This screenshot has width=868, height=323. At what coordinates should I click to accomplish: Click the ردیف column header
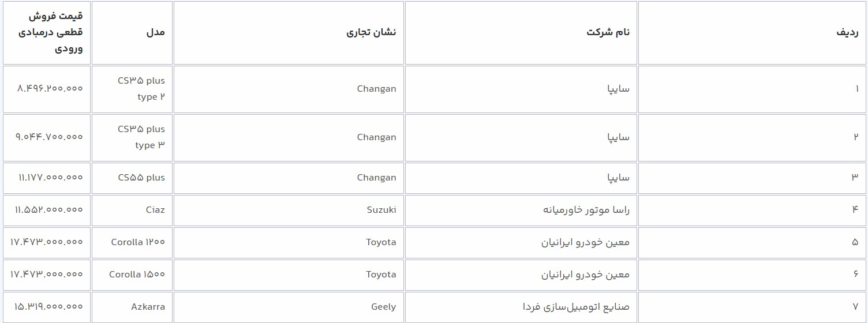click(x=847, y=32)
